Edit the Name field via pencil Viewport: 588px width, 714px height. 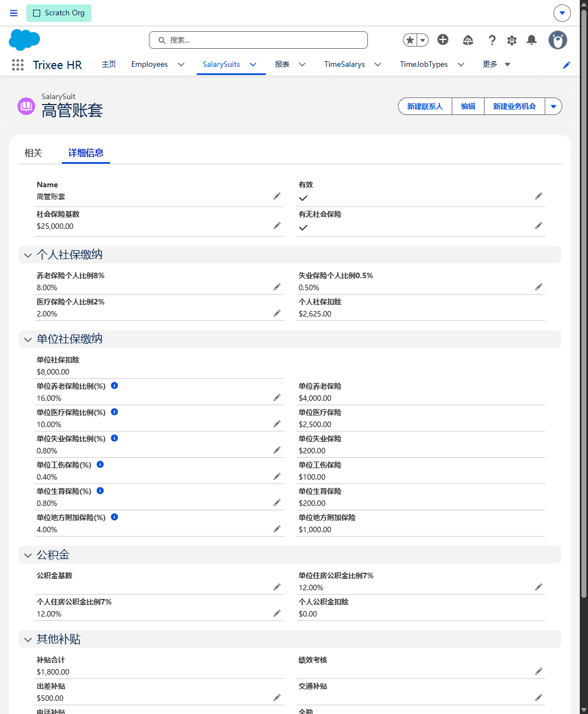(x=277, y=196)
